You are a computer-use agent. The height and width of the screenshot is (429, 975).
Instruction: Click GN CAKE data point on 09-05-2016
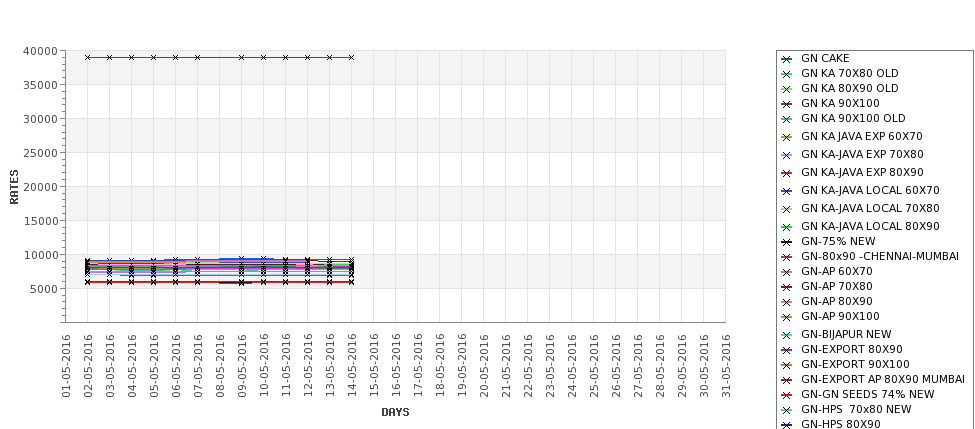[x=241, y=57]
